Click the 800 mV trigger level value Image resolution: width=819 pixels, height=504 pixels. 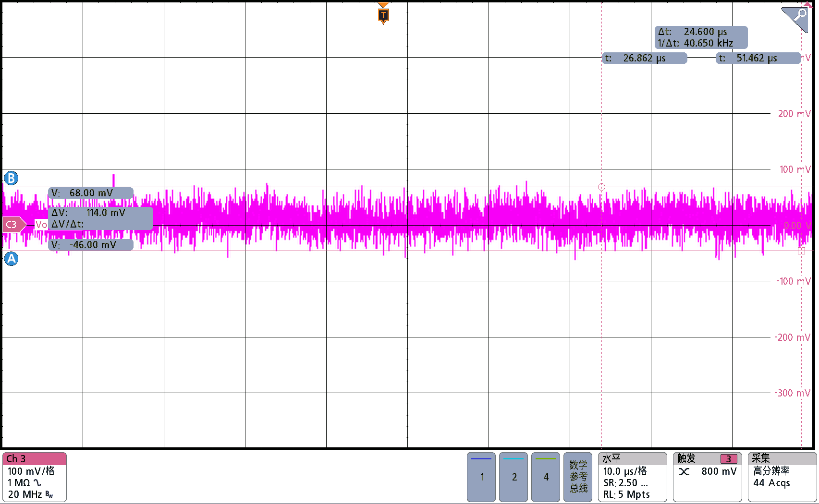pos(719,471)
